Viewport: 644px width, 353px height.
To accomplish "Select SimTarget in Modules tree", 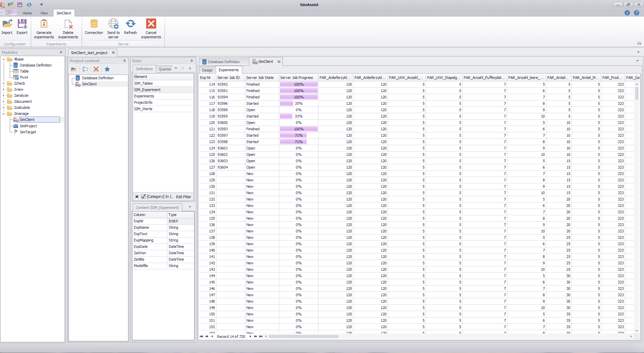I will click(28, 132).
